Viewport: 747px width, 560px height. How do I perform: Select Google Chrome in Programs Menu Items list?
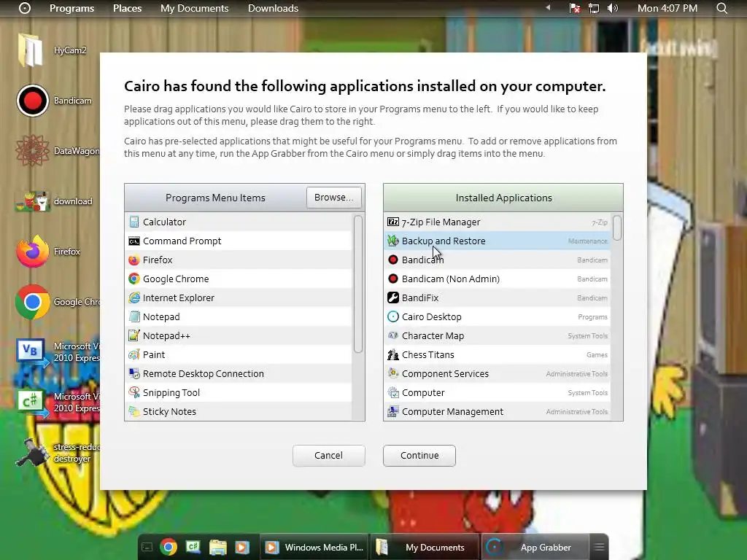point(239,279)
